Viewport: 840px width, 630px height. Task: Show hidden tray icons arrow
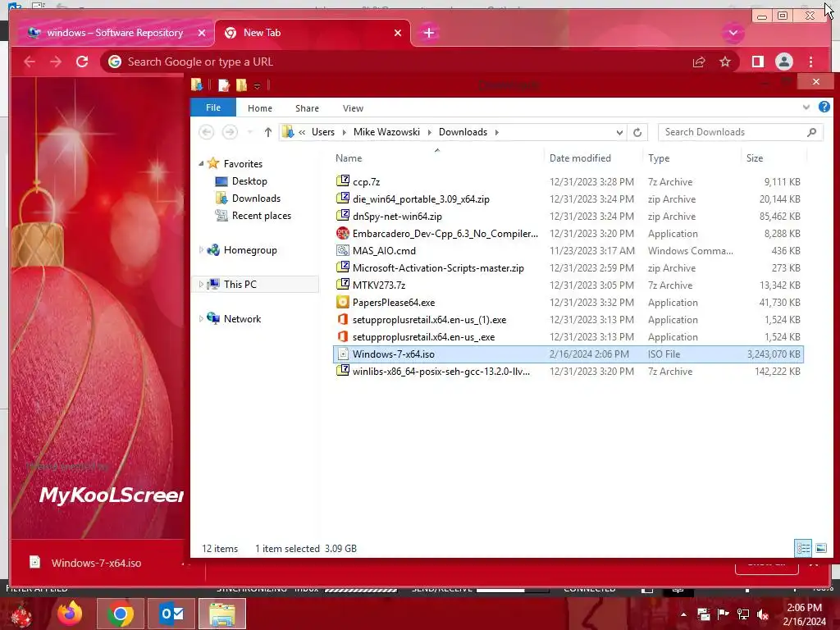tap(683, 614)
